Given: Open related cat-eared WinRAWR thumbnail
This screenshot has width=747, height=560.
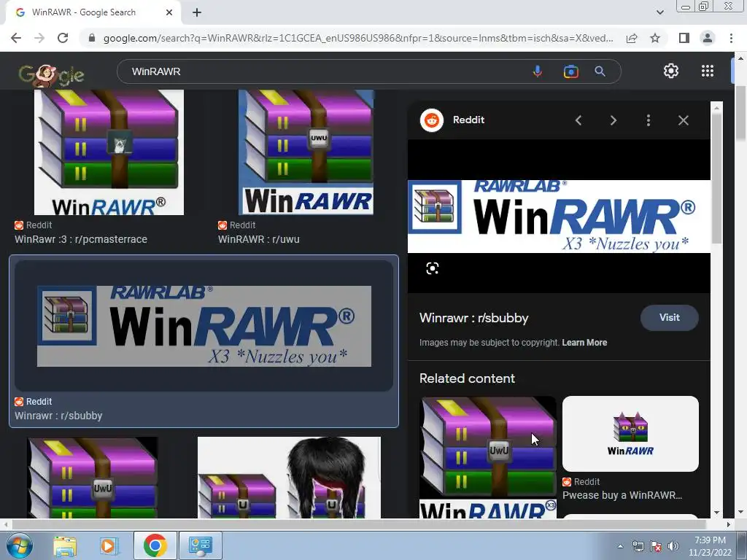Looking at the screenshot, I should click(x=630, y=434).
